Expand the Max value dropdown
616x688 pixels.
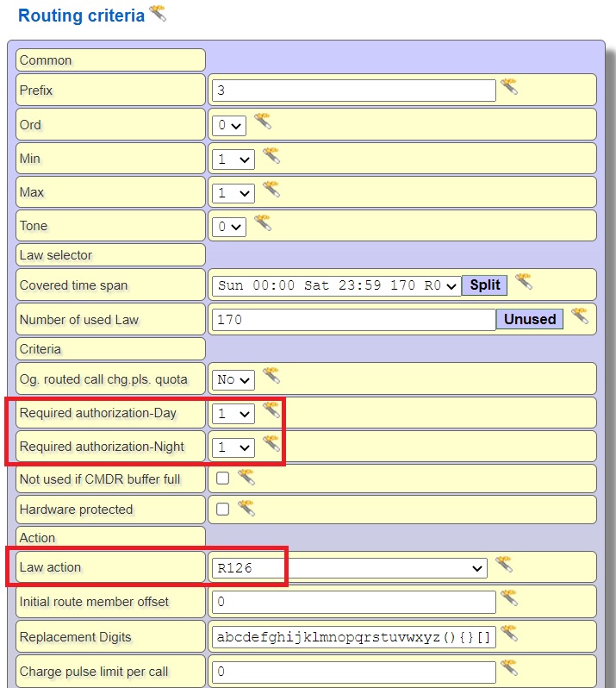click(x=233, y=193)
